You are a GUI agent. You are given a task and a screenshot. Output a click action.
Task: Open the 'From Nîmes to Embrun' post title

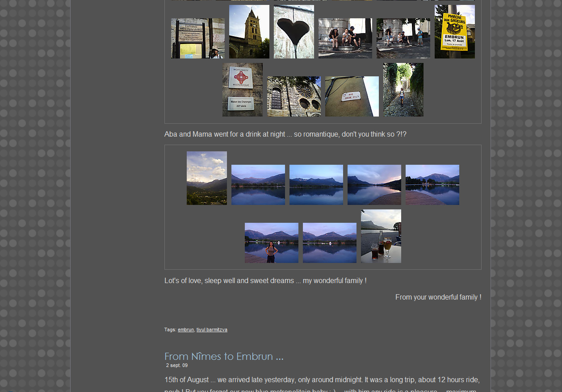click(x=223, y=356)
